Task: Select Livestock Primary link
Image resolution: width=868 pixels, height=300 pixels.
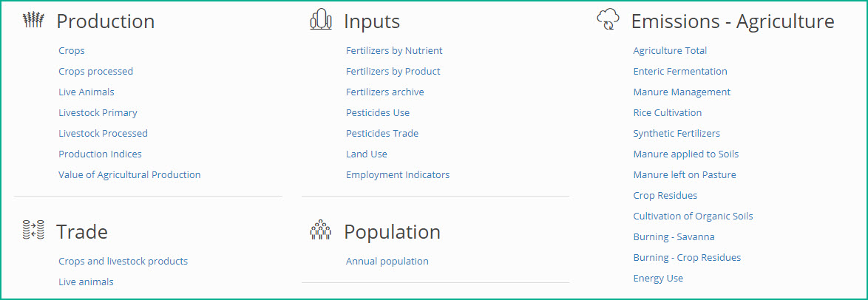Action: click(98, 112)
